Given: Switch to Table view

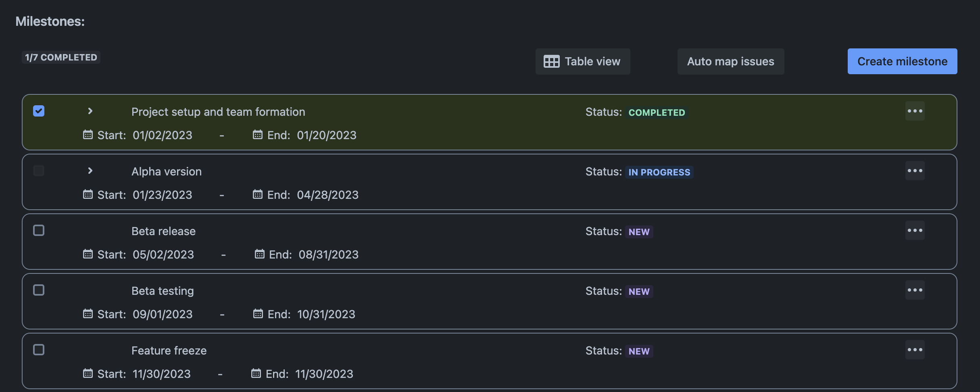Looking at the screenshot, I should 582,61.
